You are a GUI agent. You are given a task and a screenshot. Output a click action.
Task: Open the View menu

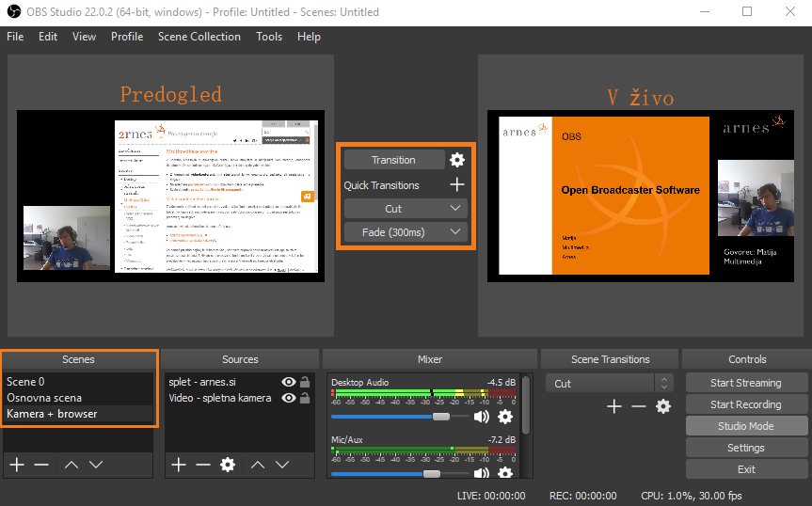pos(84,37)
